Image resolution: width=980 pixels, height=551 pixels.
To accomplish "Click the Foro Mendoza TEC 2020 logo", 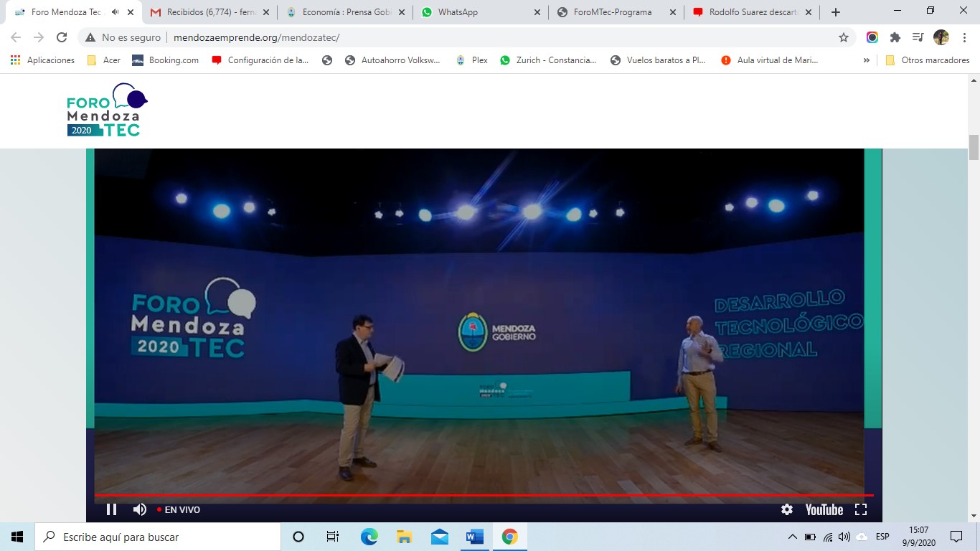I will tap(107, 110).
